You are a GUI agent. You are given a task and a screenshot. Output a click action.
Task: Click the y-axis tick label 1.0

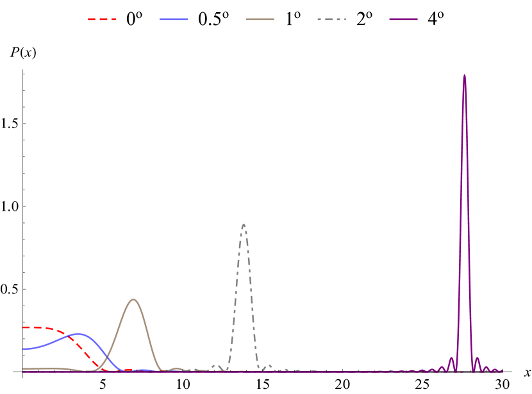click(x=9, y=206)
